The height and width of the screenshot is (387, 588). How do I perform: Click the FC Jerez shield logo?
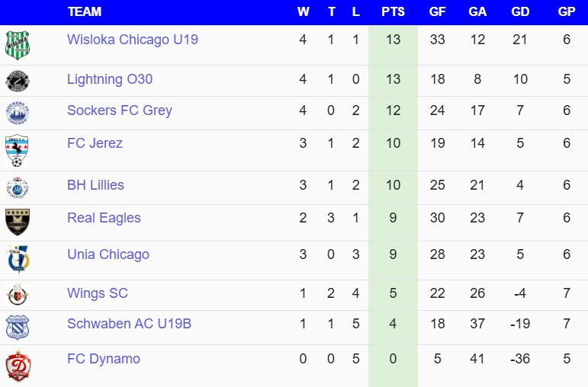[x=17, y=150]
